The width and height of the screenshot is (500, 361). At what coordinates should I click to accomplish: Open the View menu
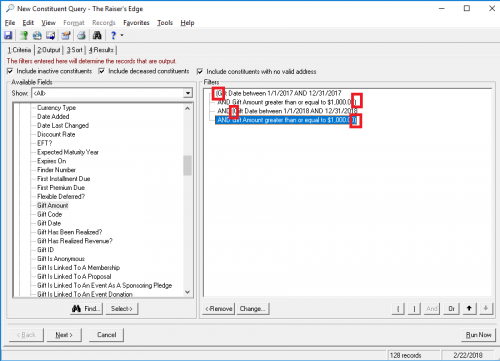point(48,23)
